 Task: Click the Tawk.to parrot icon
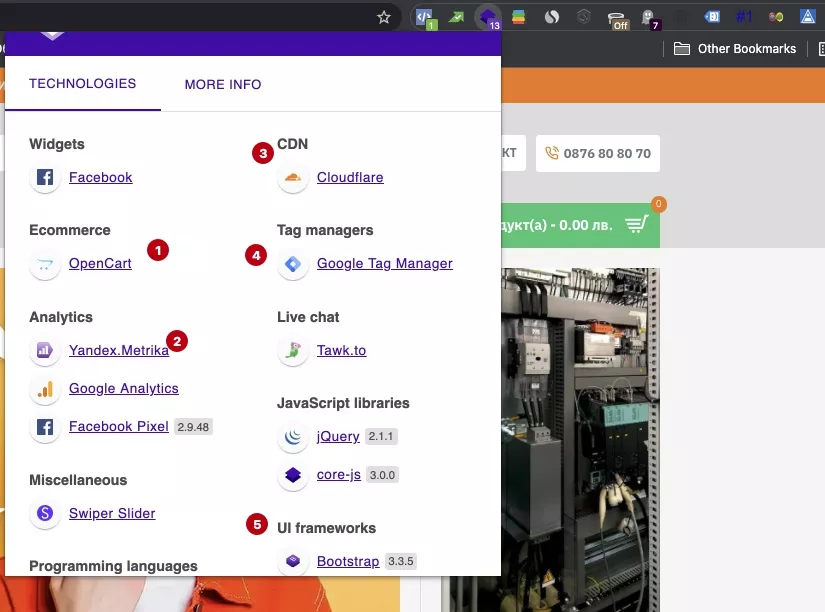point(293,350)
